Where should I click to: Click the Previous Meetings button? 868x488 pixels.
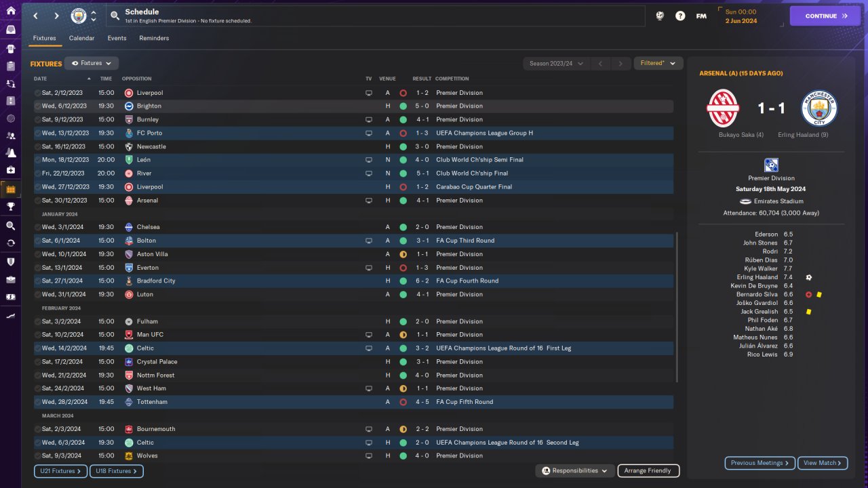tap(760, 463)
